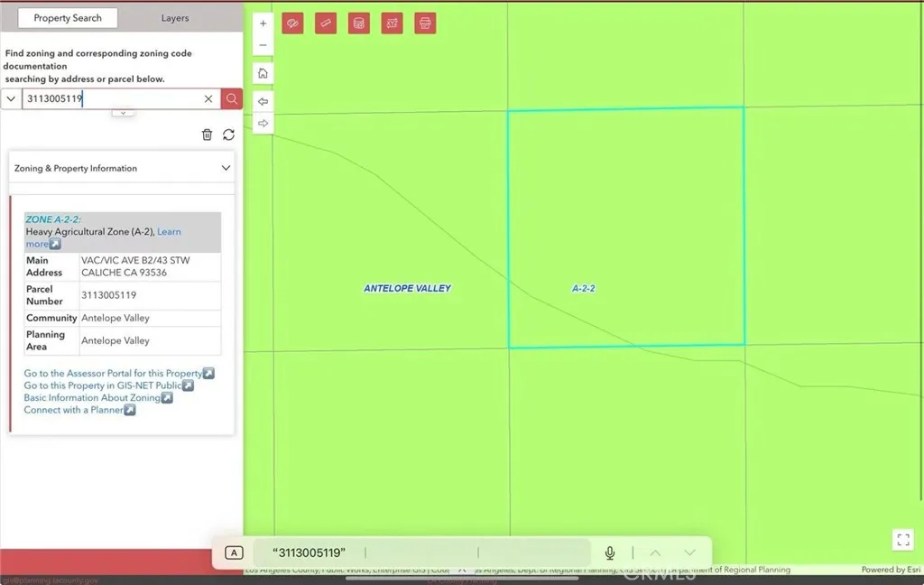The height and width of the screenshot is (585, 924).
Task: Open the Draw tool
Action: point(292,23)
